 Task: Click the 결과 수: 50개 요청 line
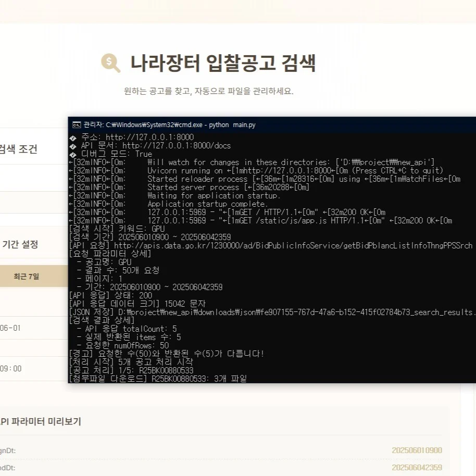[x=118, y=270]
